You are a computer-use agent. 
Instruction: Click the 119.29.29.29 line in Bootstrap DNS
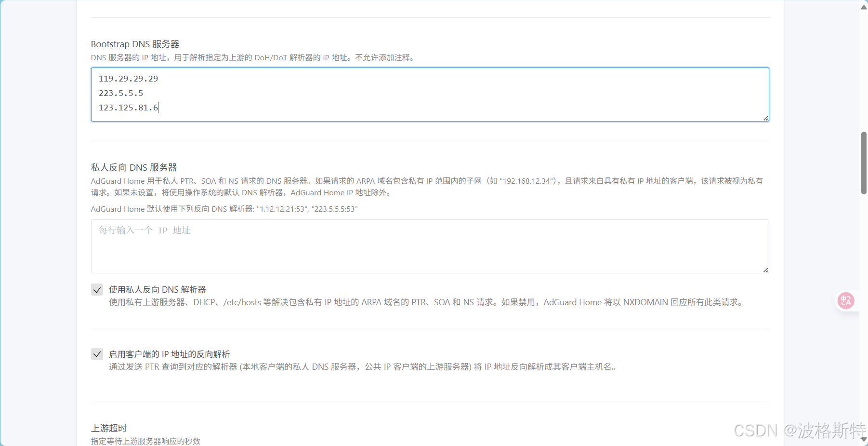[128, 79]
